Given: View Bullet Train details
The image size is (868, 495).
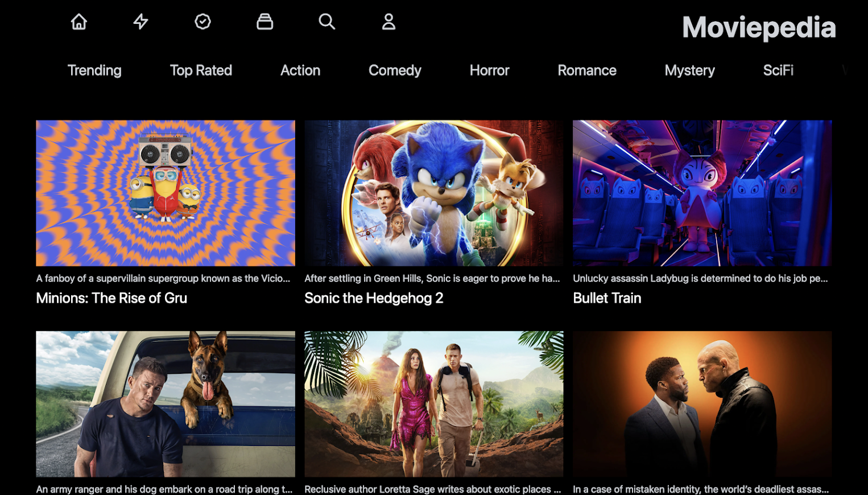Looking at the screenshot, I should [x=606, y=298].
